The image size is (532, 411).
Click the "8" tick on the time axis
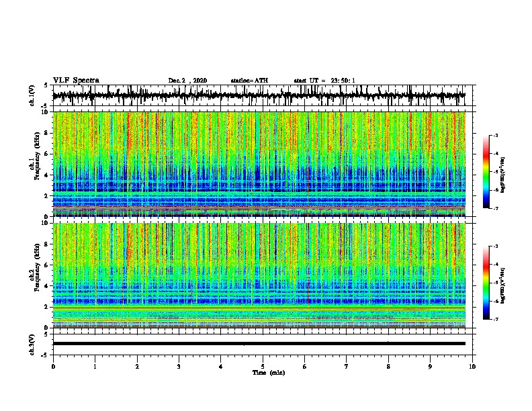click(388, 366)
